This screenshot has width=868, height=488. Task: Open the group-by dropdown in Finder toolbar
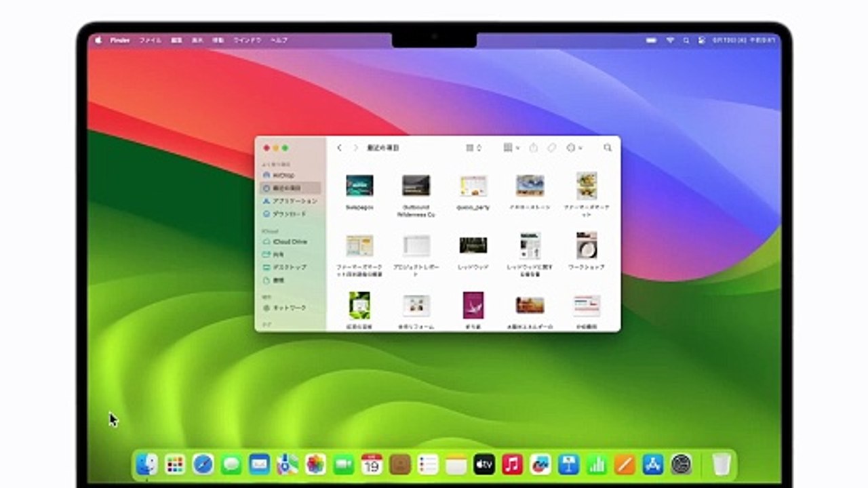tap(511, 148)
